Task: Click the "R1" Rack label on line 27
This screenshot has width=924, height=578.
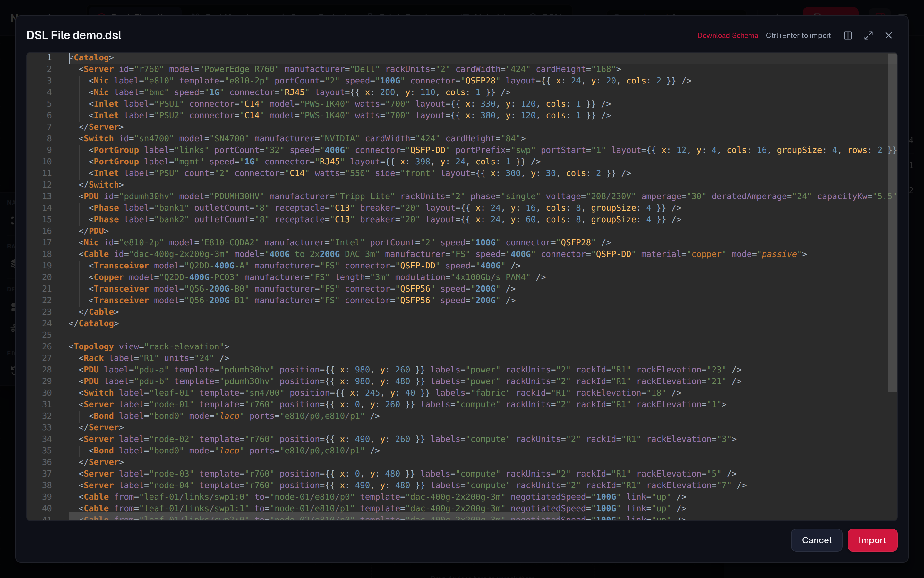Action: [149, 358]
